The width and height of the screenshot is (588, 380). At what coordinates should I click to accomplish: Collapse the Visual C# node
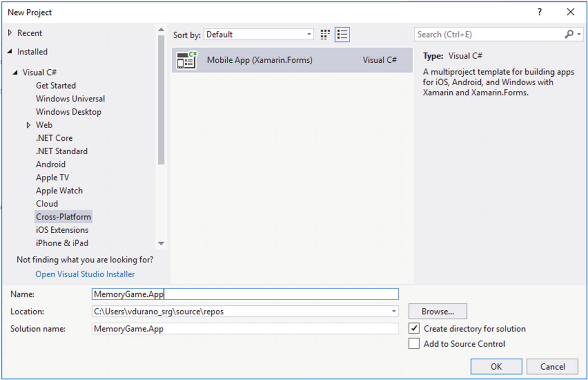pyautogui.click(x=15, y=72)
